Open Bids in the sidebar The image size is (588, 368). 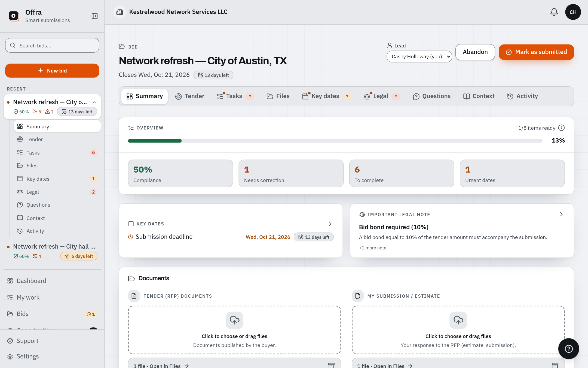52,314
